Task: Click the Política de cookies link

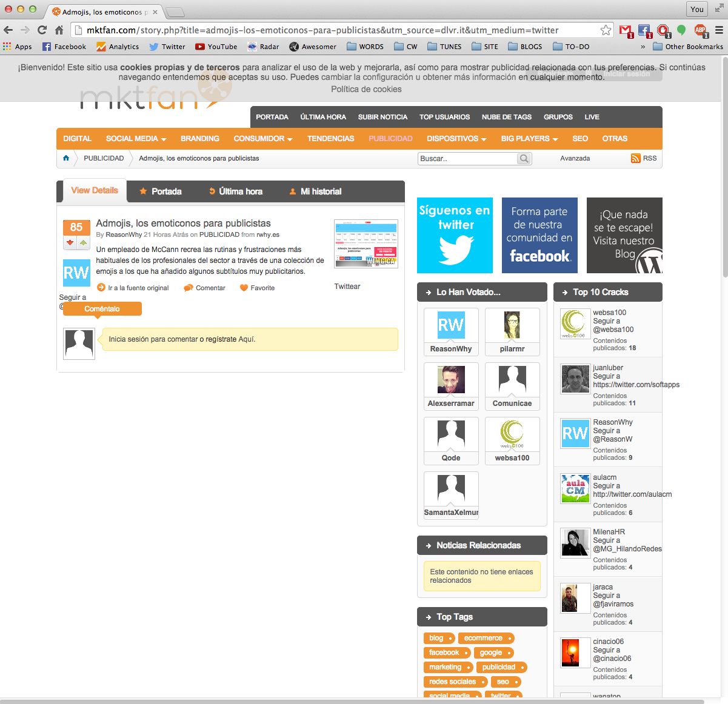Action: click(366, 89)
